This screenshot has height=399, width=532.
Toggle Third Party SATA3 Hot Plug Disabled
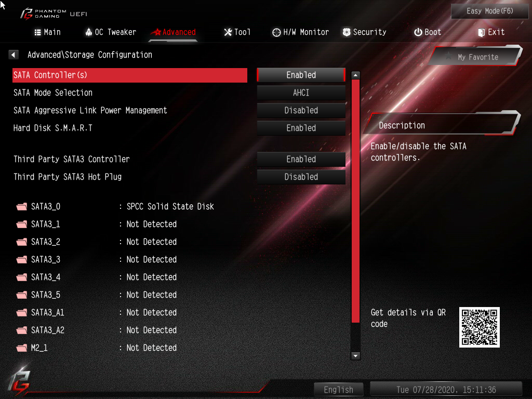point(301,177)
